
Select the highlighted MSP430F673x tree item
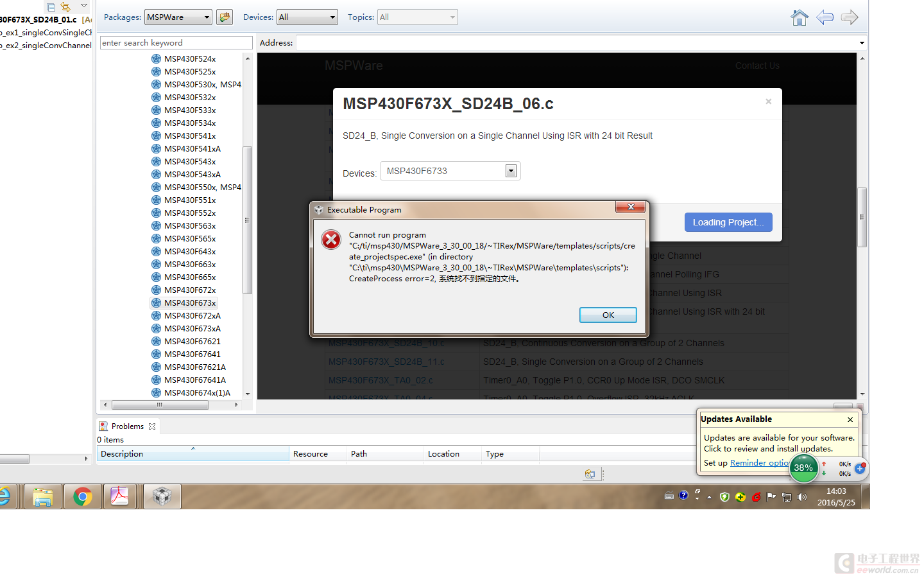[190, 302]
